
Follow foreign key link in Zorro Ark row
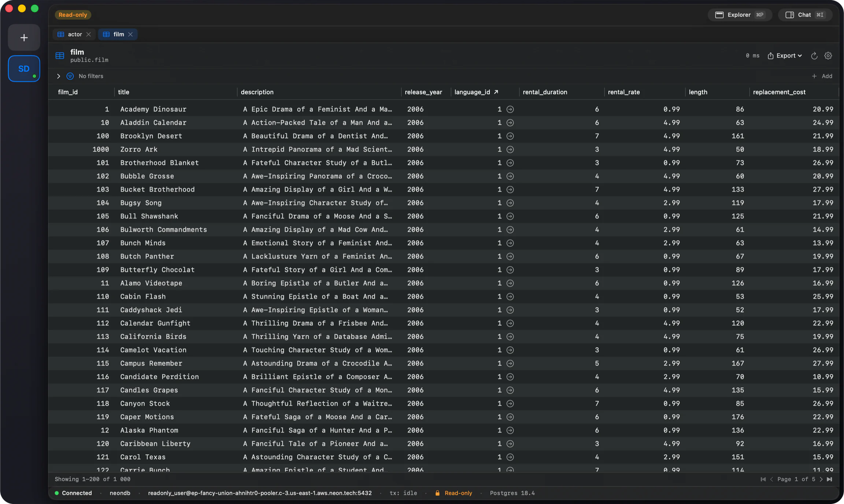(x=510, y=149)
